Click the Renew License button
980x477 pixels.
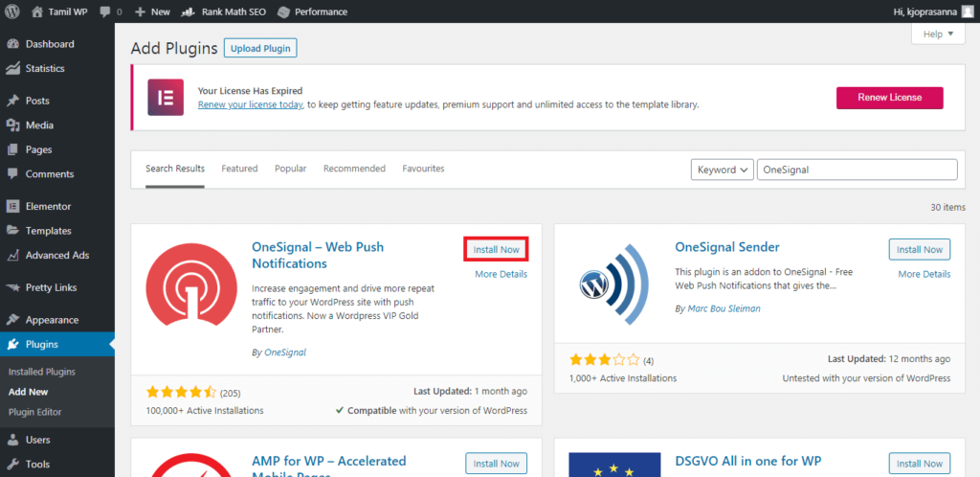click(889, 98)
